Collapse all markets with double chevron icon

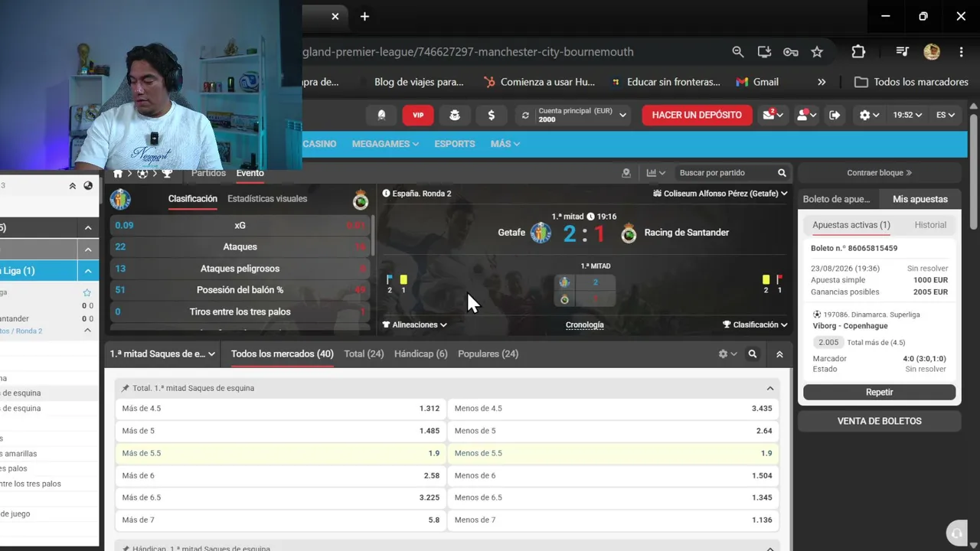click(x=779, y=354)
